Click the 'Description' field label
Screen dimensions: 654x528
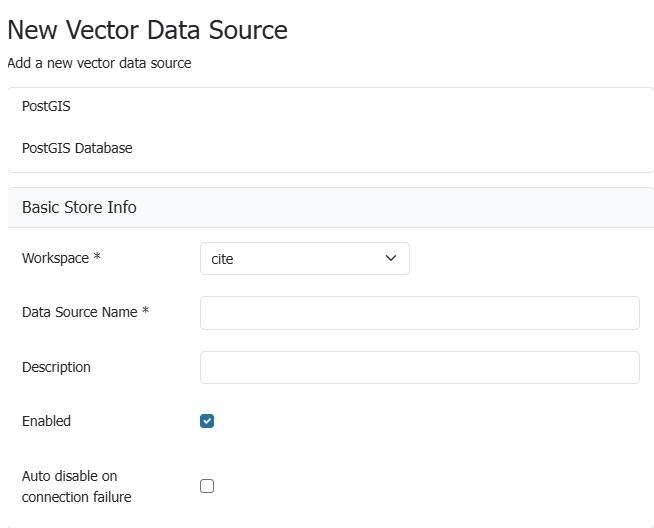pos(56,367)
